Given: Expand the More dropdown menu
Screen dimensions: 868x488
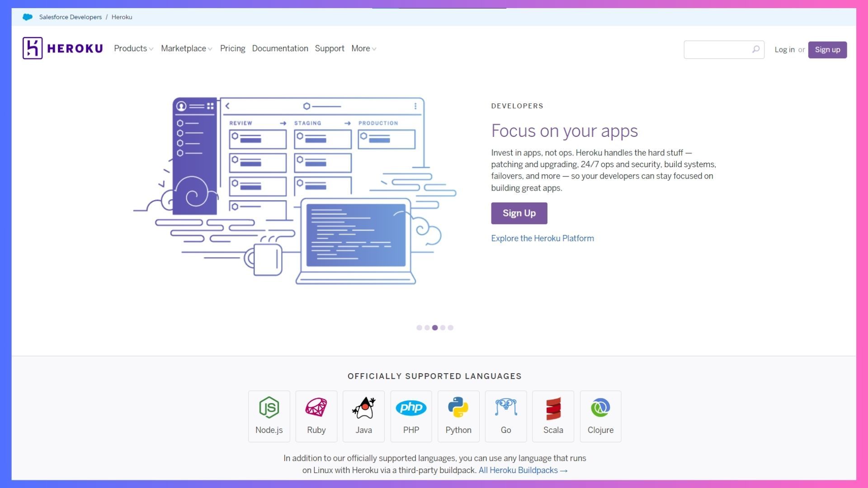Looking at the screenshot, I should coord(364,48).
